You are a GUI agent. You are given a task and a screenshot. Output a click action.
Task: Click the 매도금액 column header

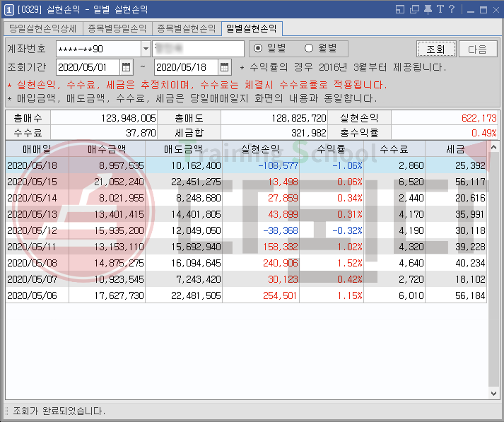(x=184, y=149)
